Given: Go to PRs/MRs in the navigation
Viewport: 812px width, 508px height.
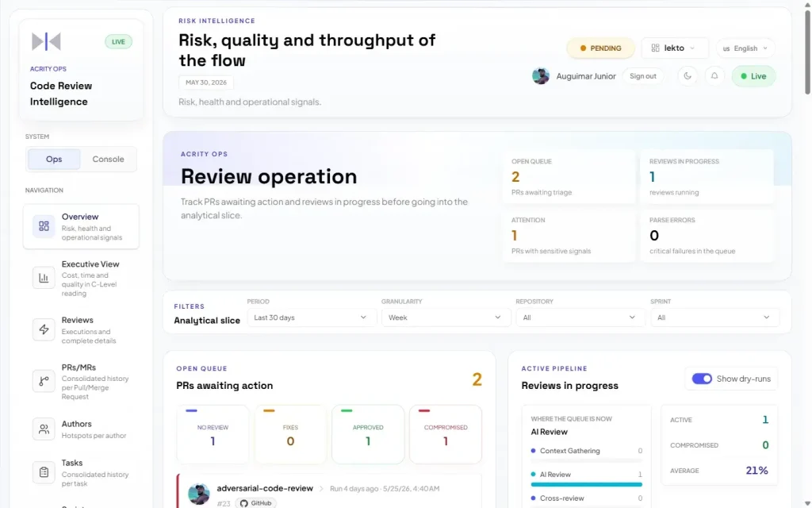Looking at the screenshot, I should coord(81,382).
